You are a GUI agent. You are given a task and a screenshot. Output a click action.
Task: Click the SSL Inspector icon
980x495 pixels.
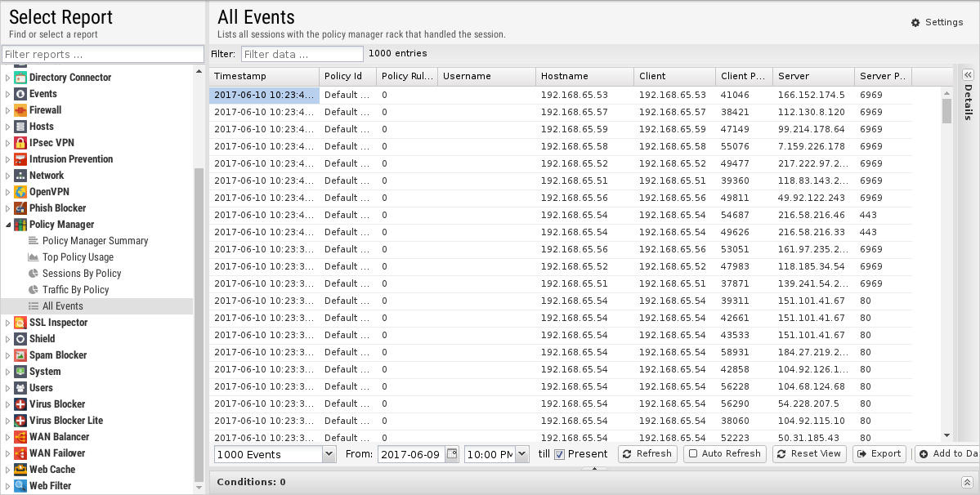[20, 322]
